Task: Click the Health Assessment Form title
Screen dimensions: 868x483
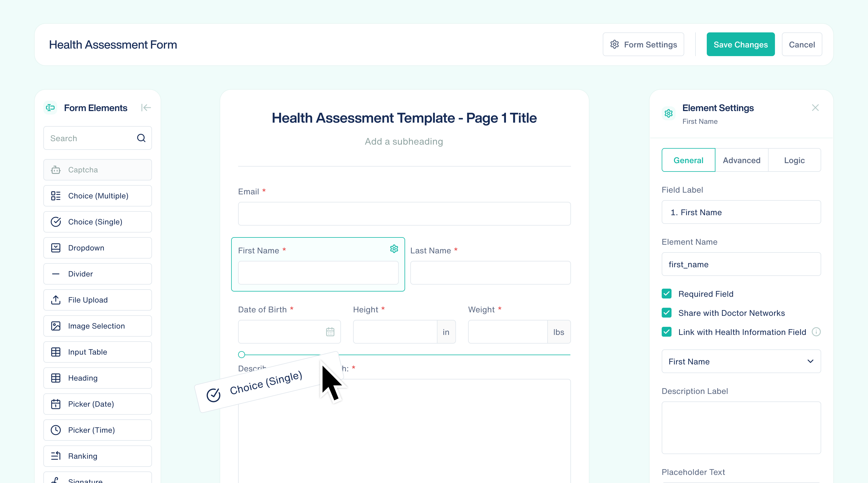Action: [x=113, y=44]
